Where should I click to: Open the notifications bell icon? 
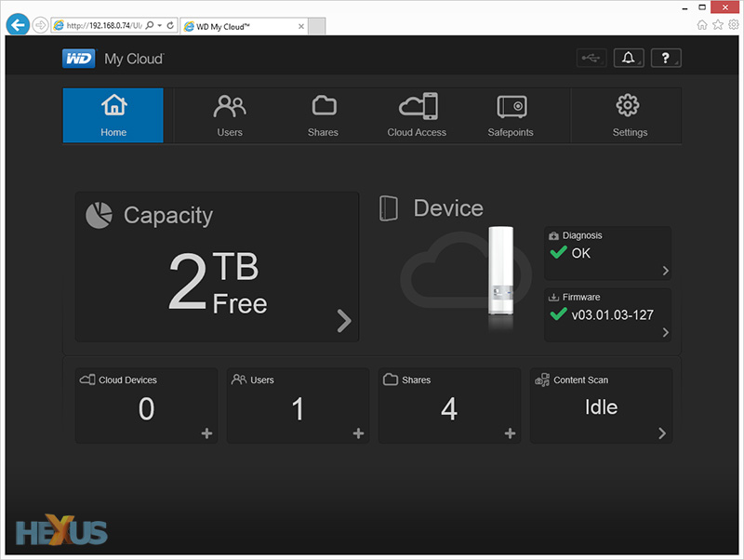628,58
